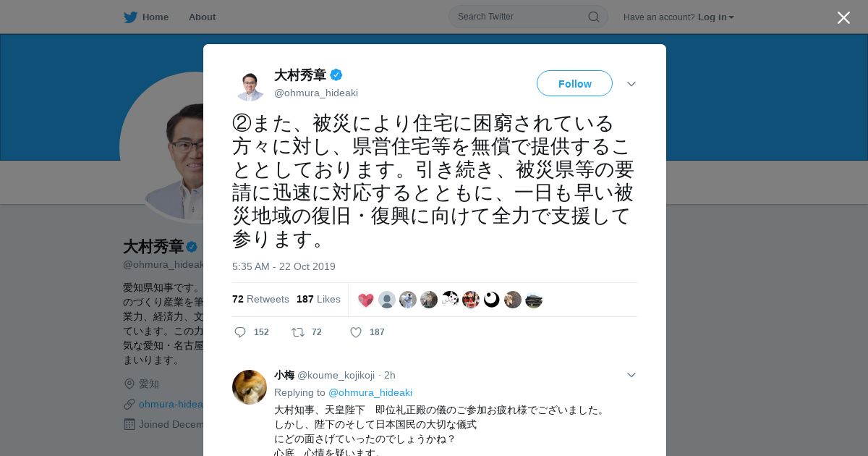Expand the options chevron on 小梅's reply
Image resolution: width=868 pixels, height=456 pixels.
(631, 375)
